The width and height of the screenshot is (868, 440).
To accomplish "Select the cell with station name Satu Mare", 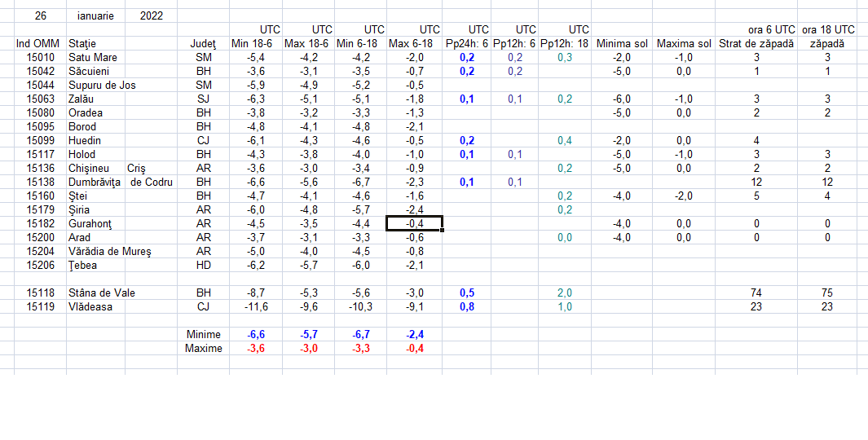I will tap(95, 58).
